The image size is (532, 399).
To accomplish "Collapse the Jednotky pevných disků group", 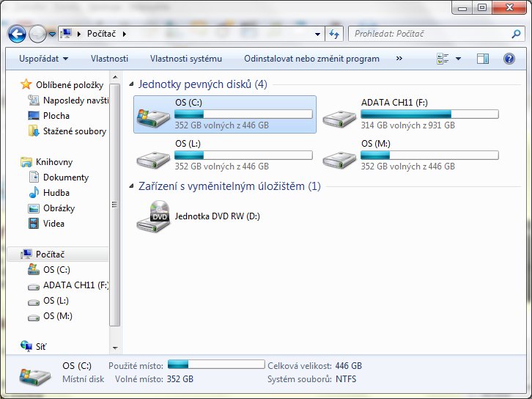I will [132, 84].
